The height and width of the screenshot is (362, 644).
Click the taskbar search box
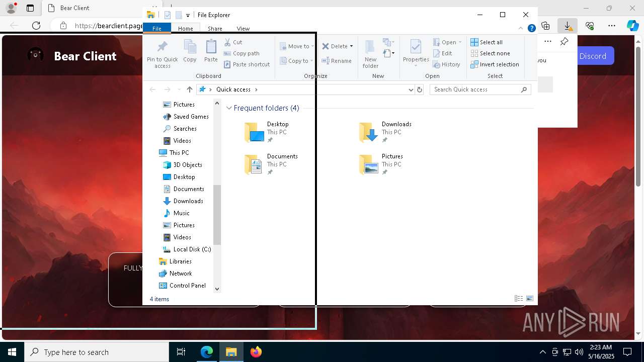coord(97,352)
